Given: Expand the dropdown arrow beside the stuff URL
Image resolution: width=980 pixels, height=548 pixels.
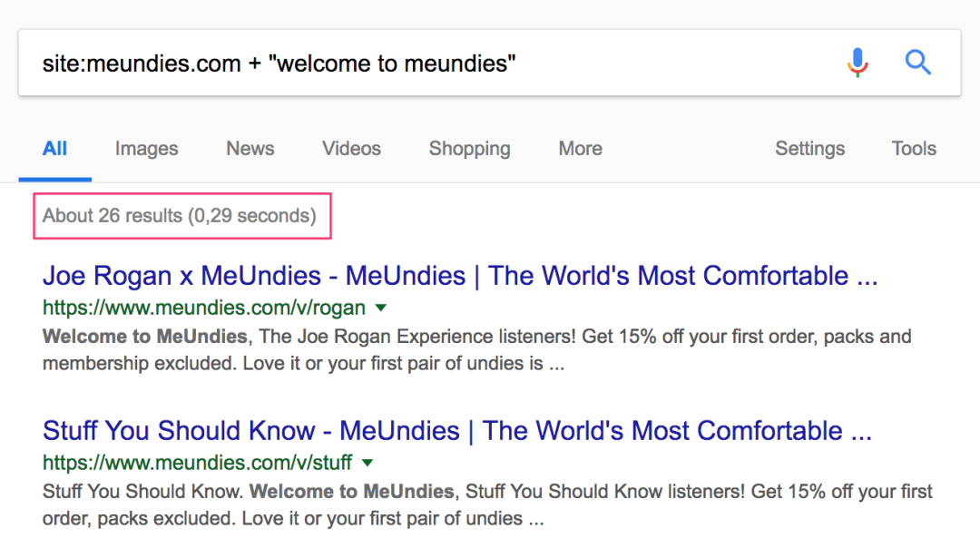Looking at the screenshot, I should tap(367, 463).
